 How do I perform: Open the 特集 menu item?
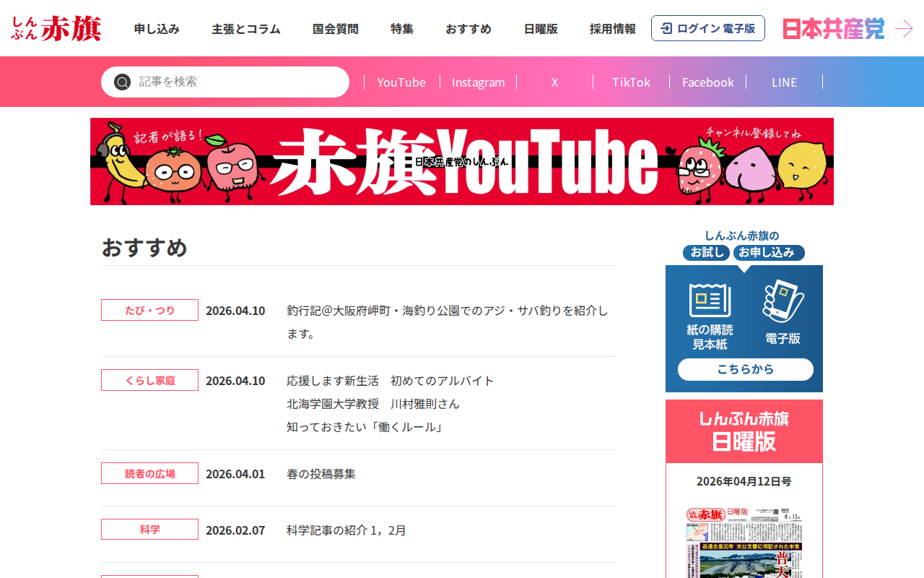(402, 28)
